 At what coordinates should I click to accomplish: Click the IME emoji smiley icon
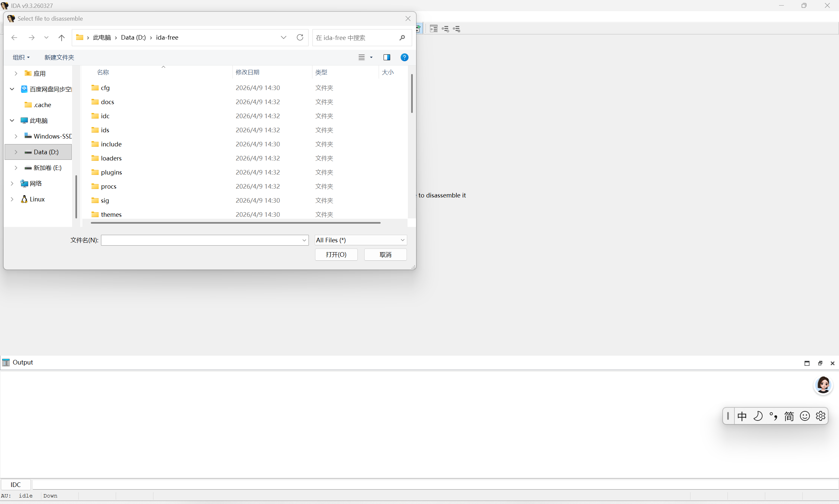pyautogui.click(x=804, y=416)
